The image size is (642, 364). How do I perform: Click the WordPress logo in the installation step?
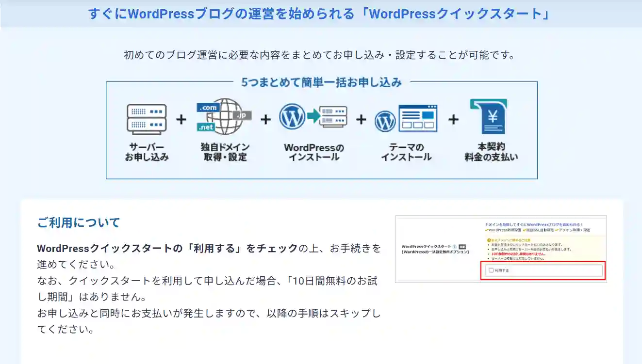coord(292,117)
